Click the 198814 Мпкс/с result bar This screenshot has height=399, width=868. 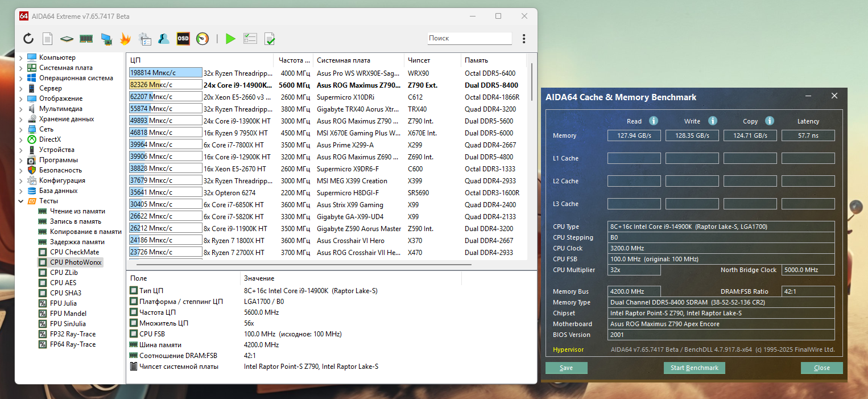pyautogui.click(x=166, y=73)
